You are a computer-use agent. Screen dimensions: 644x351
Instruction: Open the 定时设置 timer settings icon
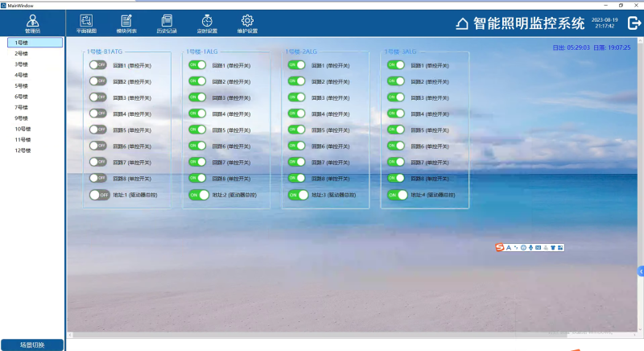point(207,23)
